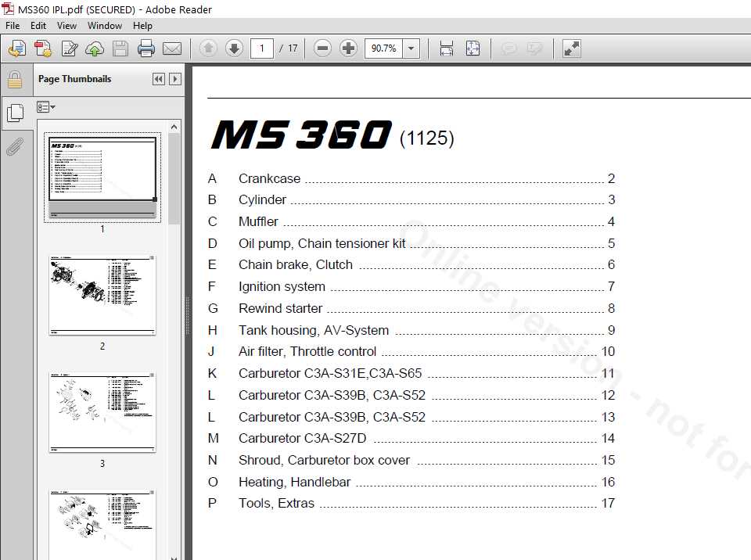Open the Window menu
The width and height of the screenshot is (751, 560).
click(x=104, y=26)
